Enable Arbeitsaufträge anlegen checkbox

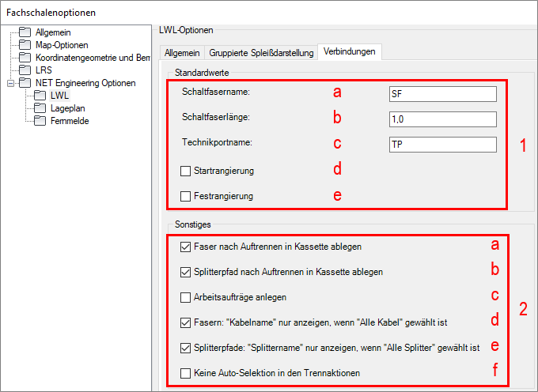pyautogui.click(x=186, y=297)
